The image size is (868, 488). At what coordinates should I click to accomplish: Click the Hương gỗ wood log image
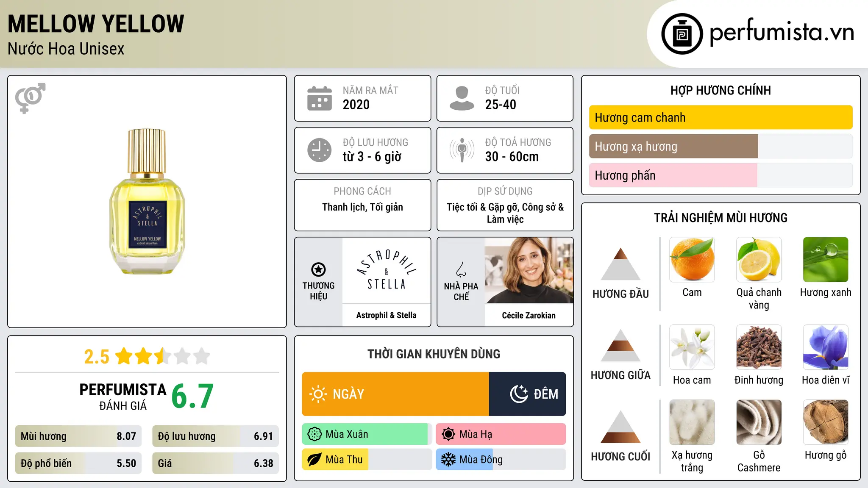click(826, 422)
